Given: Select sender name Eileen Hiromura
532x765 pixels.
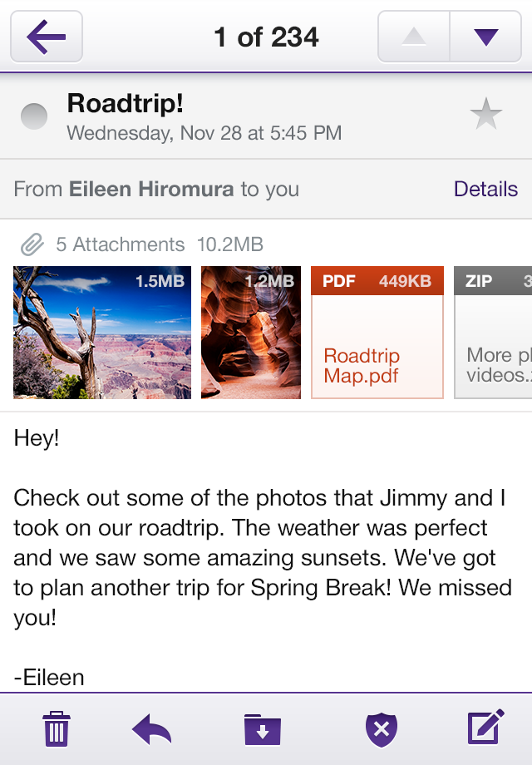Looking at the screenshot, I should pos(151,189).
